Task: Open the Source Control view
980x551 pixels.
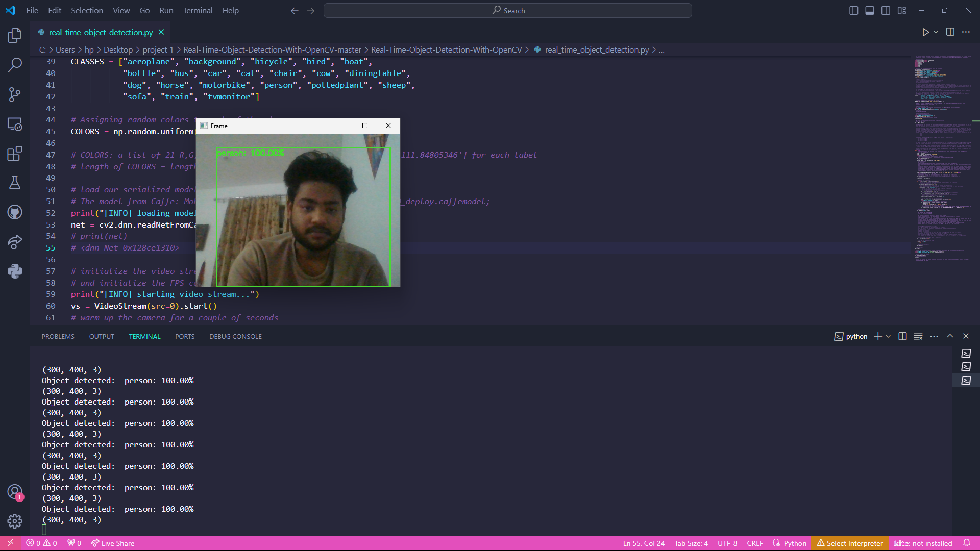Action: pos(15,94)
